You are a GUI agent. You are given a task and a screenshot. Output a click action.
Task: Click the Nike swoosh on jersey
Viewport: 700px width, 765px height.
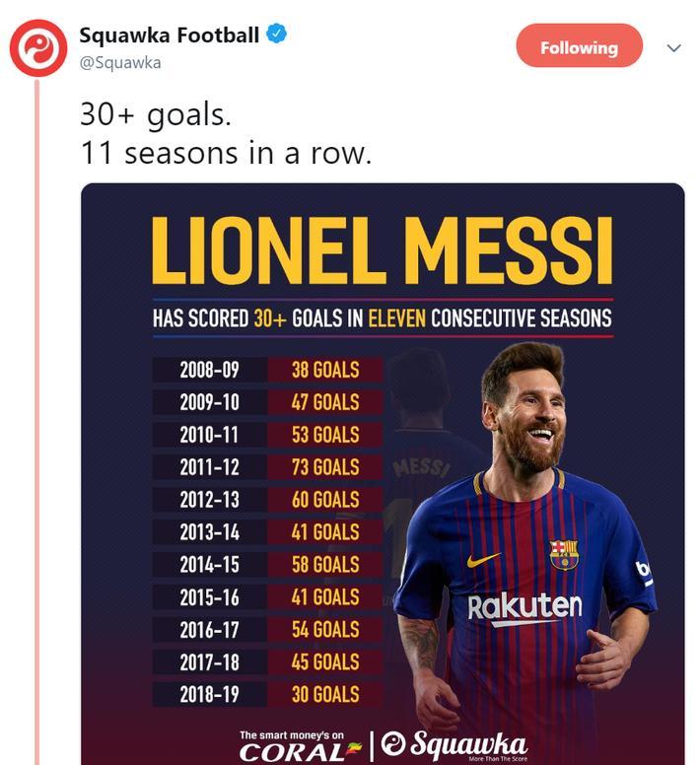click(483, 559)
